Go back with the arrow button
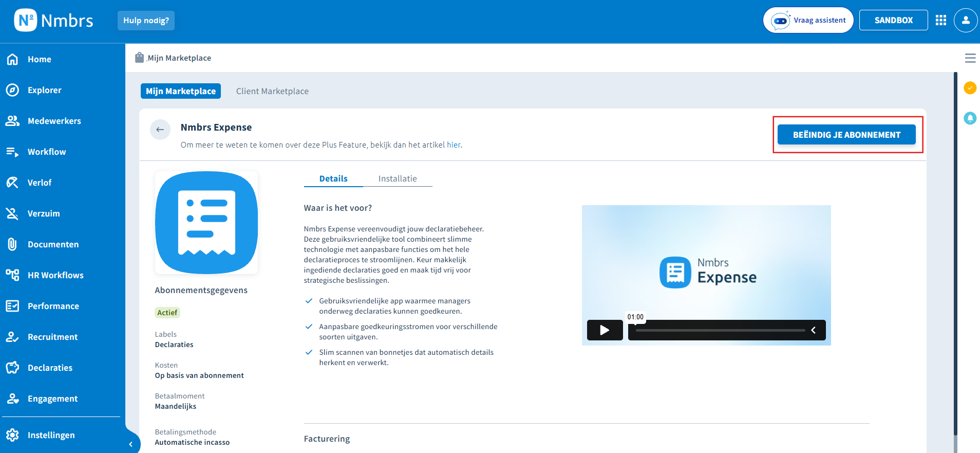 (160, 130)
